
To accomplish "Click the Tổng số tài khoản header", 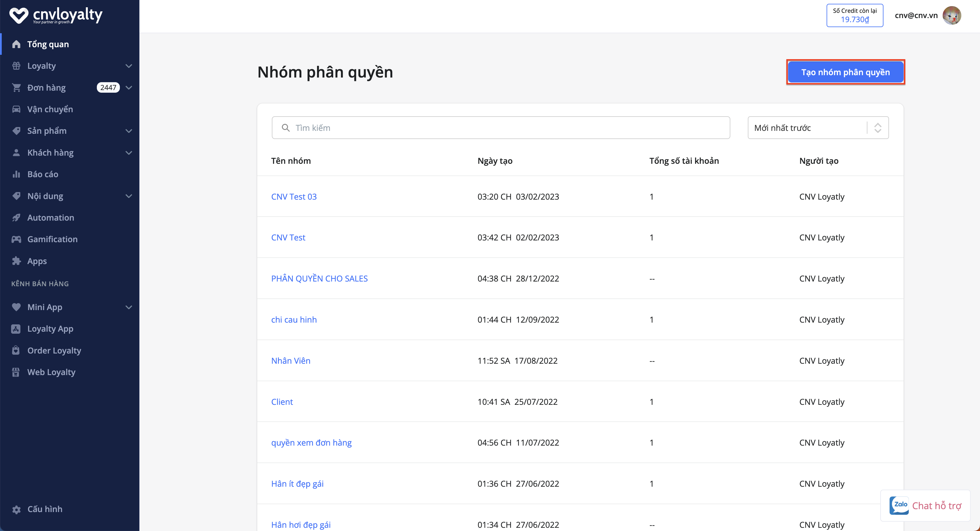I will [684, 161].
